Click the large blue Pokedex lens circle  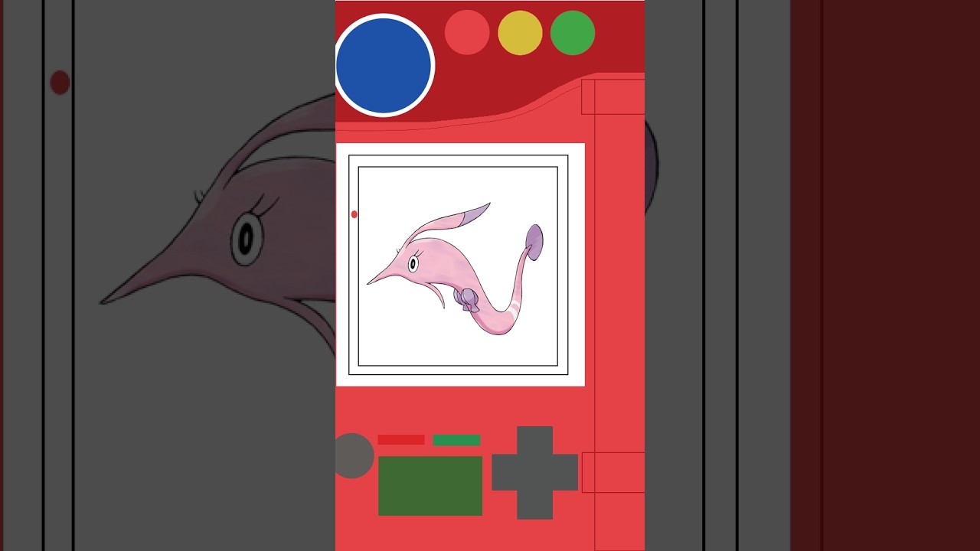(384, 66)
